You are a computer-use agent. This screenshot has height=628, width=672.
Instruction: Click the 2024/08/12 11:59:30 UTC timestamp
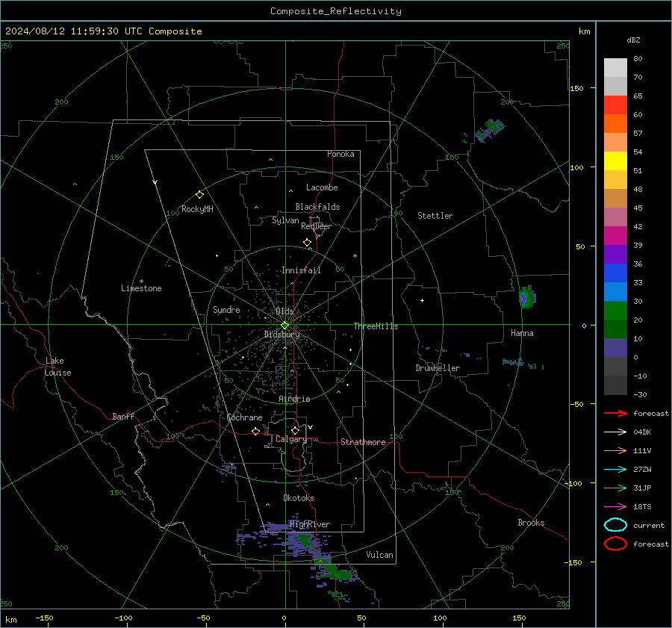103,31
